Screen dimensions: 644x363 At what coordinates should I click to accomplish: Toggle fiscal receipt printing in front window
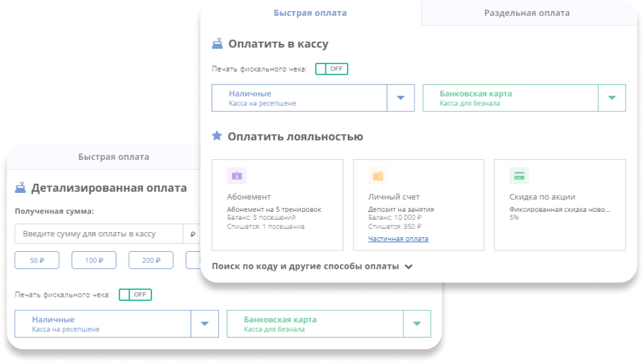pos(332,69)
